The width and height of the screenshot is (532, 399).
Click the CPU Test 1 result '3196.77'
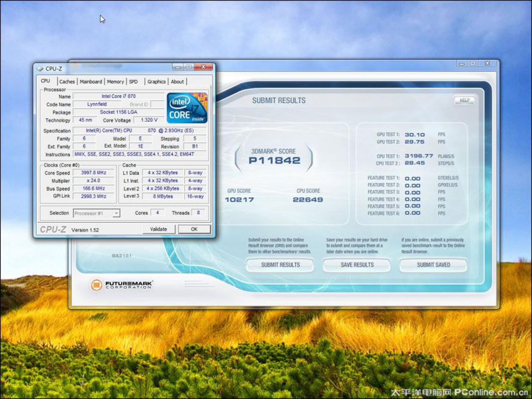[x=419, y=156]
